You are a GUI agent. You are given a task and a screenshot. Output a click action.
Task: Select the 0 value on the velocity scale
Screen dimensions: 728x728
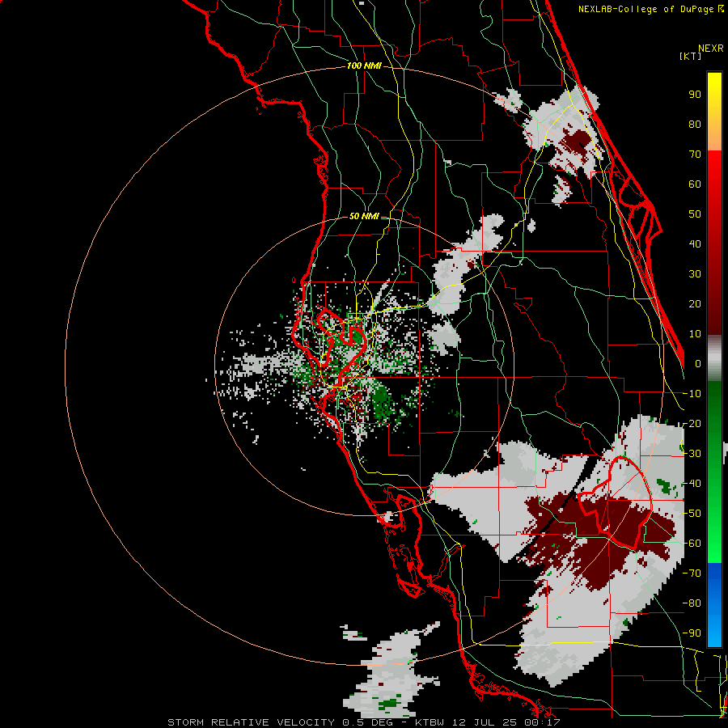[698, 363]
